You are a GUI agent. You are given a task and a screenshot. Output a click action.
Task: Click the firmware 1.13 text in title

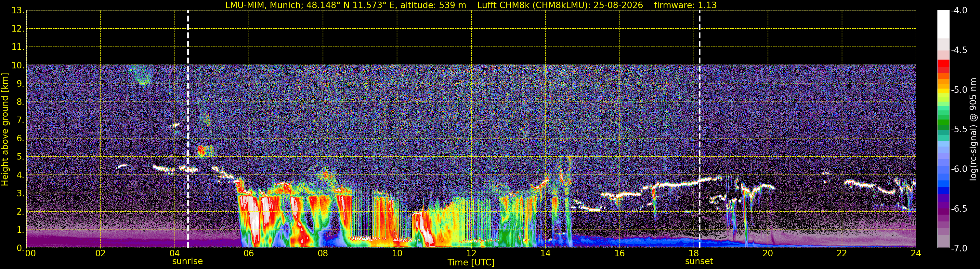[x=685, y=5]
